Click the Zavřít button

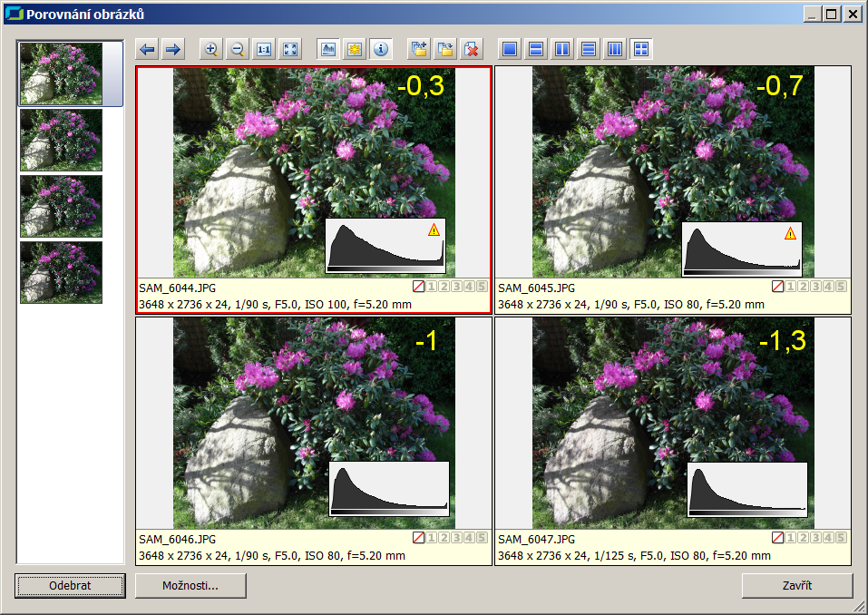coord(796,586)
